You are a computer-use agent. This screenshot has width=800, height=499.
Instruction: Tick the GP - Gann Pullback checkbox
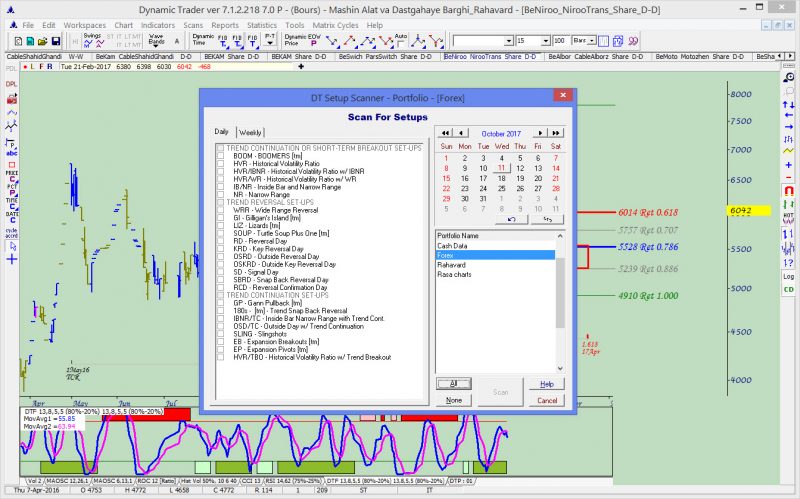[221, 303]
